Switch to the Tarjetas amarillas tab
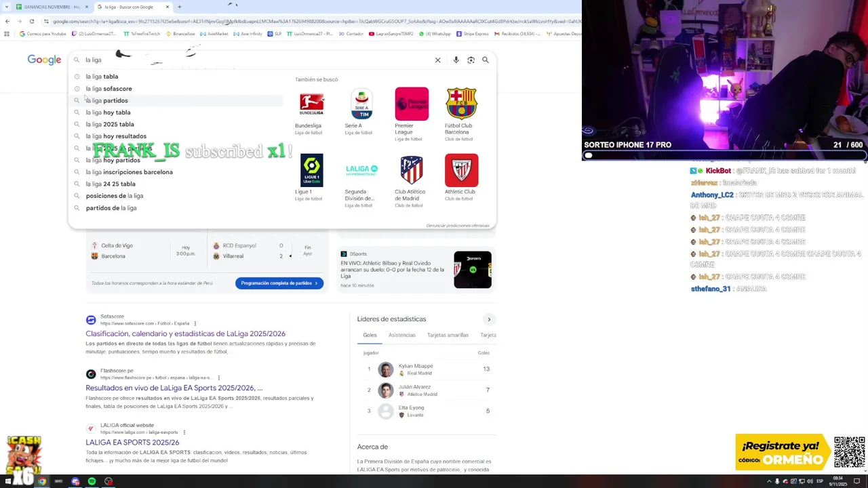 (448, 335)
